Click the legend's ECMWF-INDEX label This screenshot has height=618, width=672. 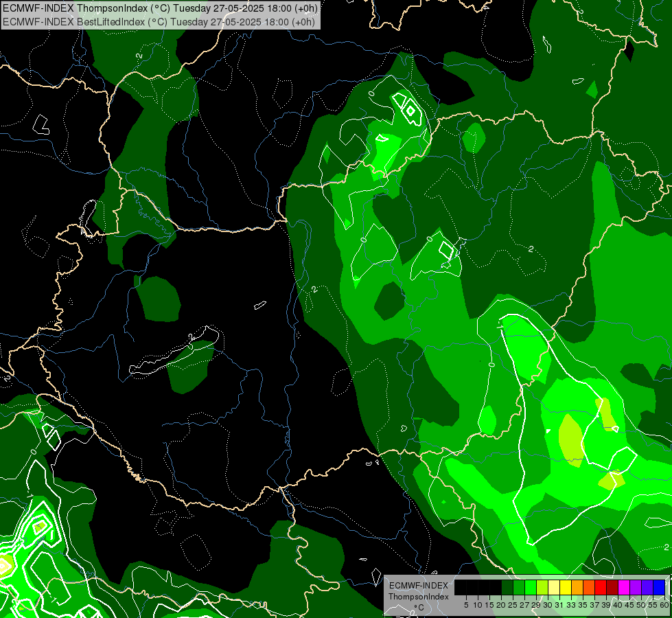[419, 586]
